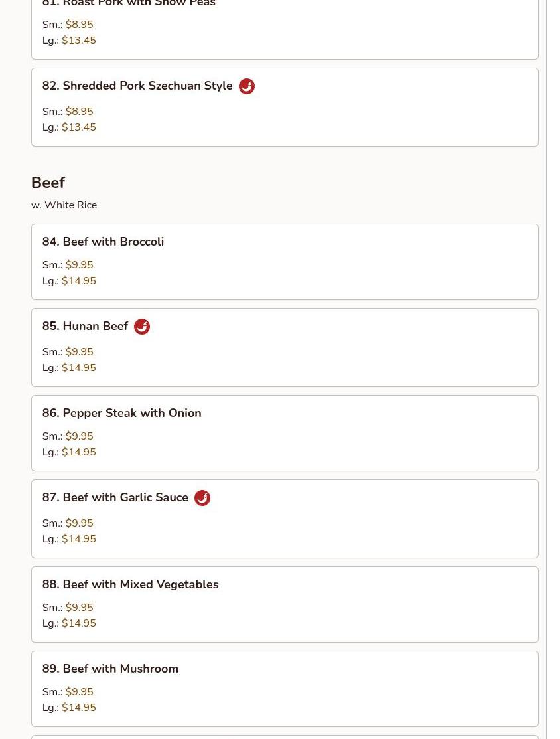Click the spicy icon beside Shredded Pork Szechuan Style
This screenshot has width=560, height=739.
pyautogui.click(x=246, y=86)
